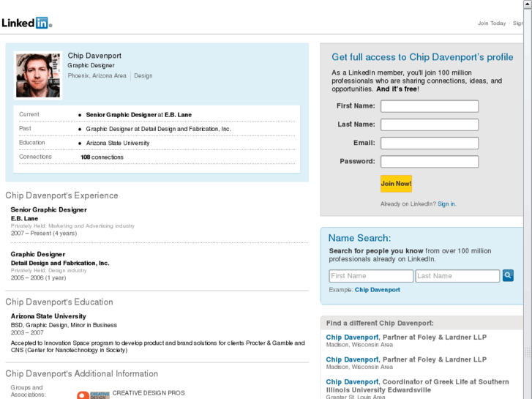Click Arizona State University under Education
This screenshot has width=532, height=399.
point(48,316)
